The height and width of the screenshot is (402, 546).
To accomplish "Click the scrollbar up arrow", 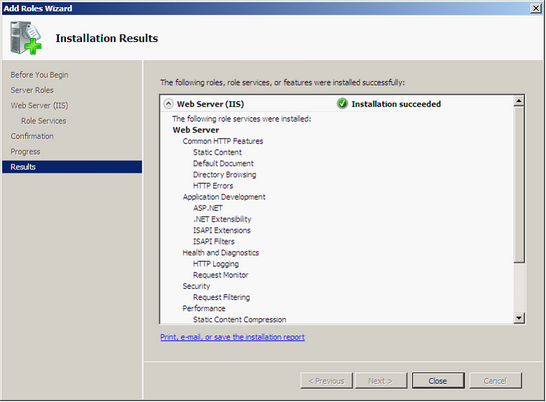I will (519, 101).
